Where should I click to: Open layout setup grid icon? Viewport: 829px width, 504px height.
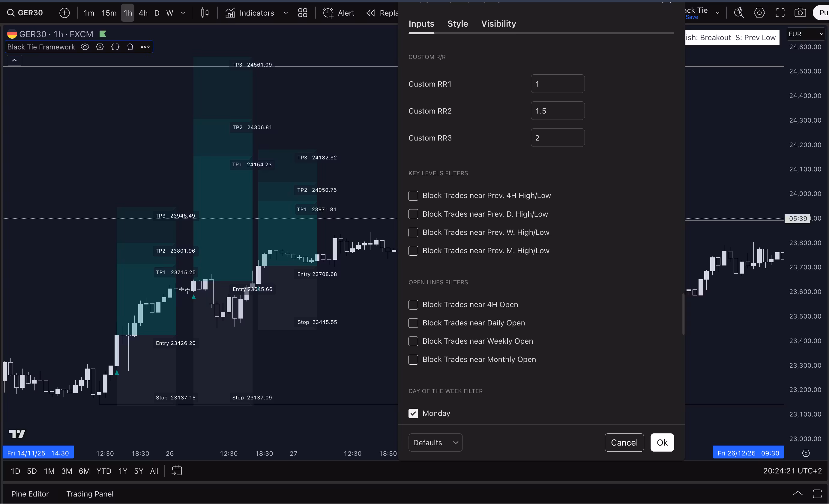tap(302, 13)
